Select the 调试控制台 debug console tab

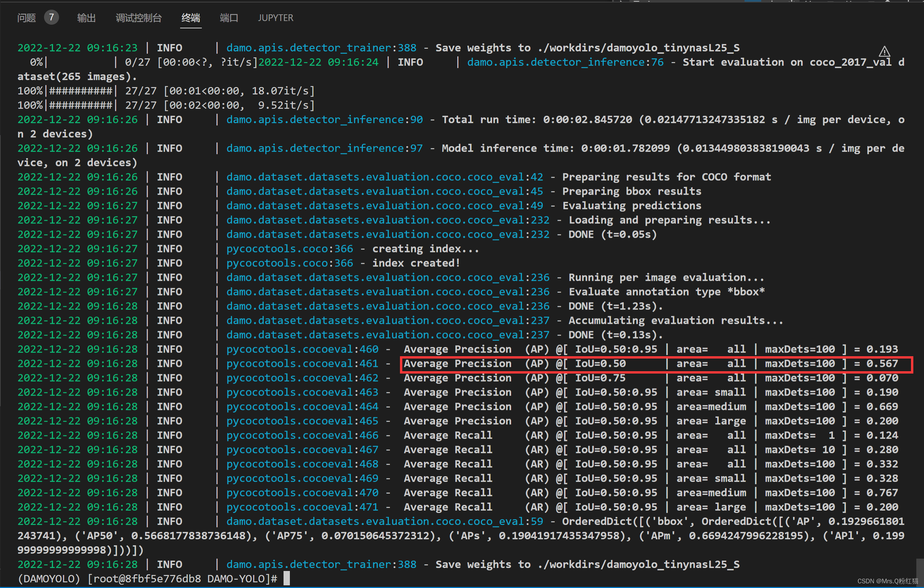[x=138, y=18]
